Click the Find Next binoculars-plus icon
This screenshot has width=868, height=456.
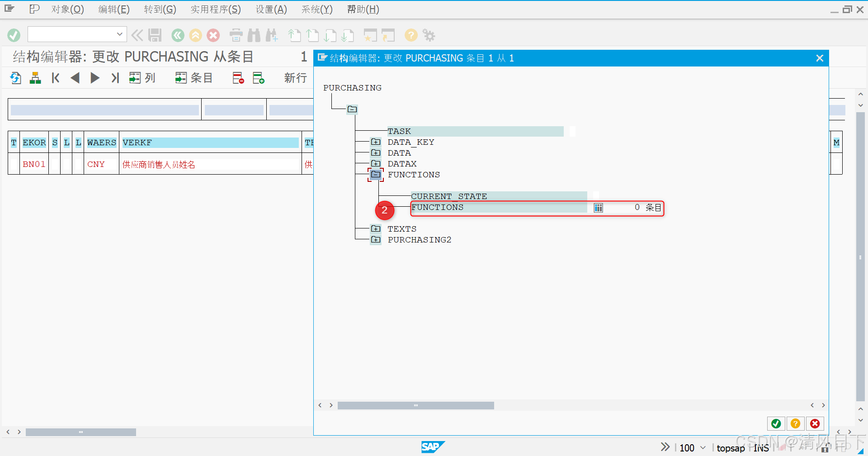tap(272, 35)
